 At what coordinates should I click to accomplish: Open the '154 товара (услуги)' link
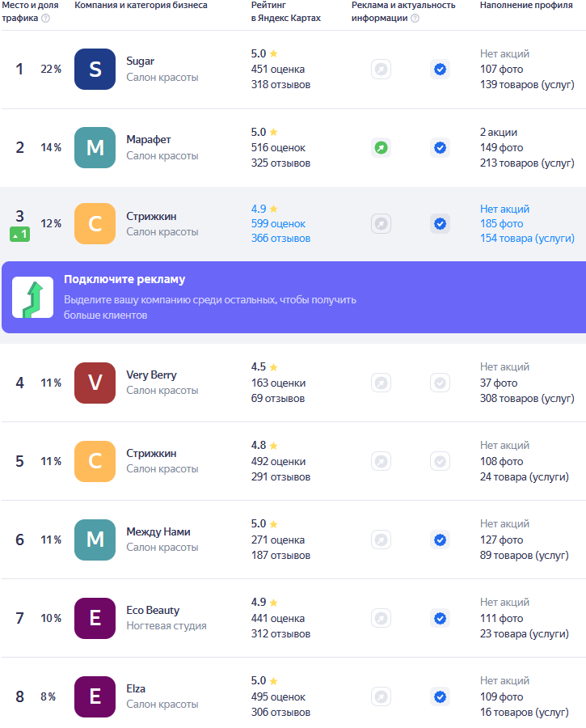pos(527,238)
